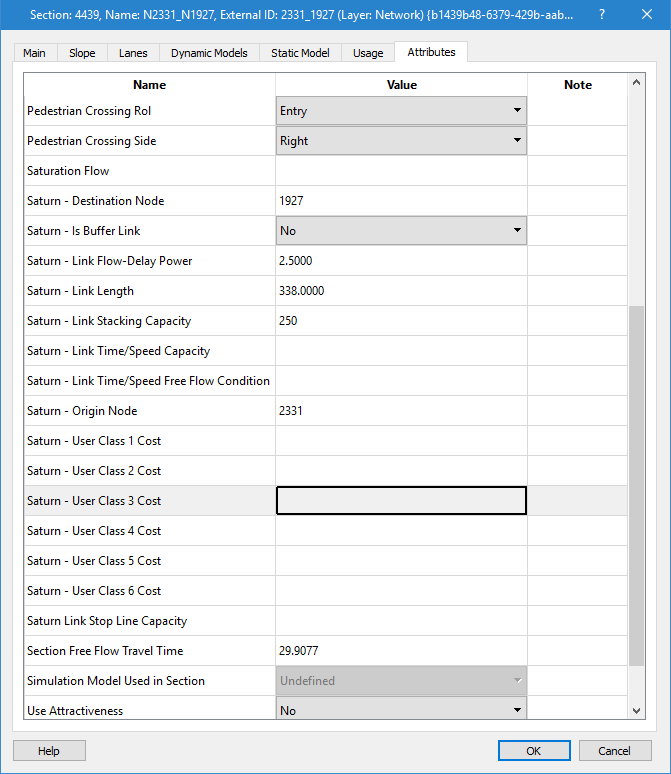
Task: Click the Link Time/Speed Free Flow Condition value cell
Action: point(401,381)
